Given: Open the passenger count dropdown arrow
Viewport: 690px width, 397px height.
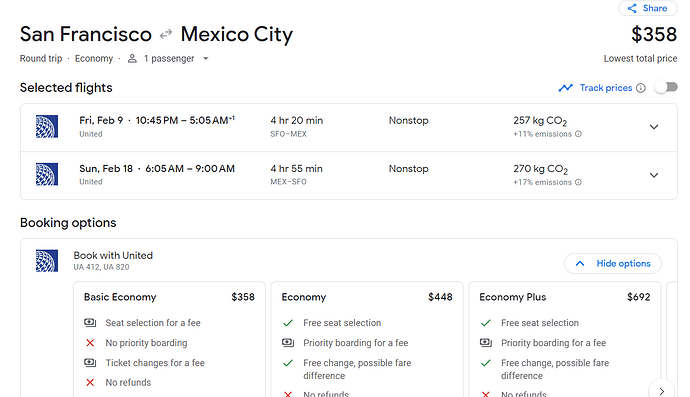Looking at the screenshot, I should [206, 59].
